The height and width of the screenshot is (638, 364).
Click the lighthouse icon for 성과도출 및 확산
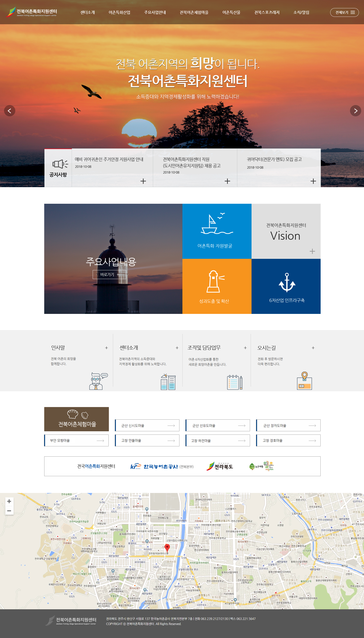(x=215, y=282)
